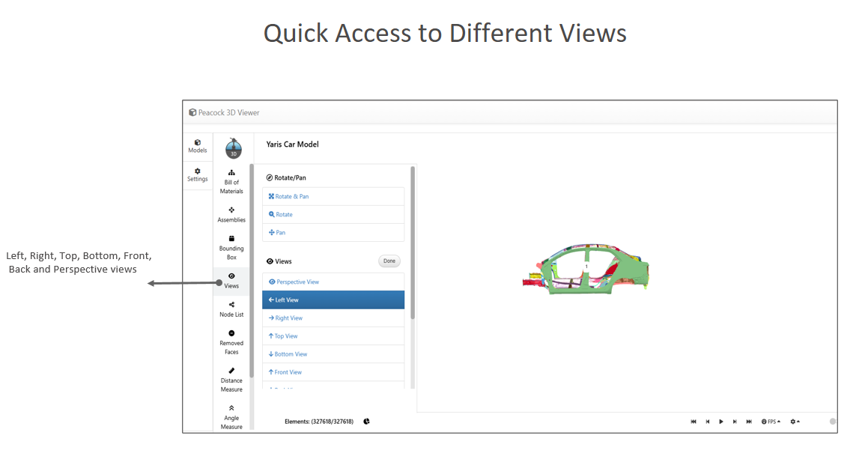868x474 pixels.
Task: Click the tool sidebar scrollbar
Action: pyautogui.click(x=252, y=271)
